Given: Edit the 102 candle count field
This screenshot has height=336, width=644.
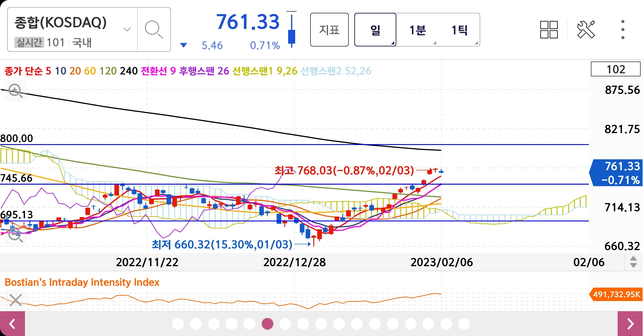Looking at the screenshot, I should pos(615,69).
